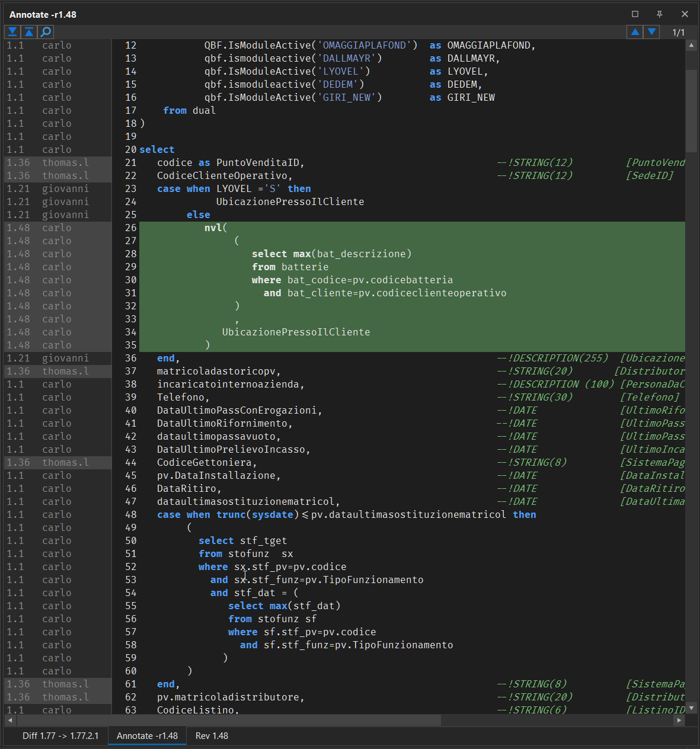Go to next change with down triangle

(x=652, y=31)
